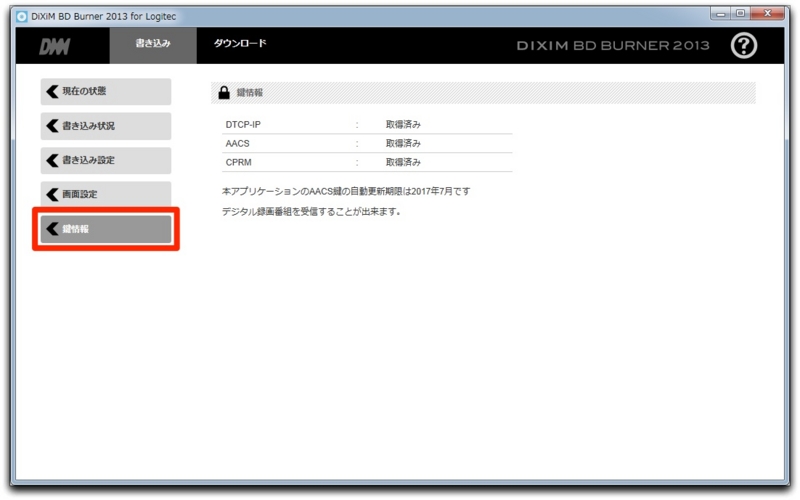Close the DiXiM BD Burner window

click(x=767, y=14)
